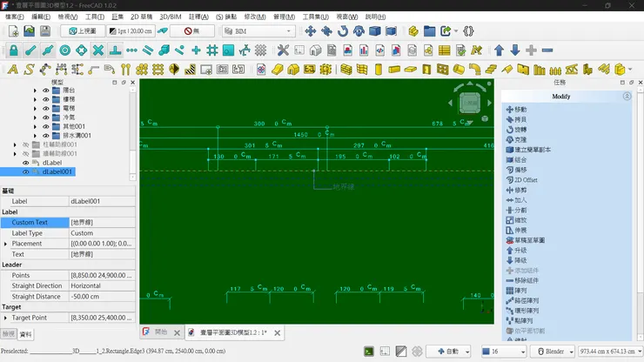Toggle the snap to working plane square icon

click(x=228, y=50)
